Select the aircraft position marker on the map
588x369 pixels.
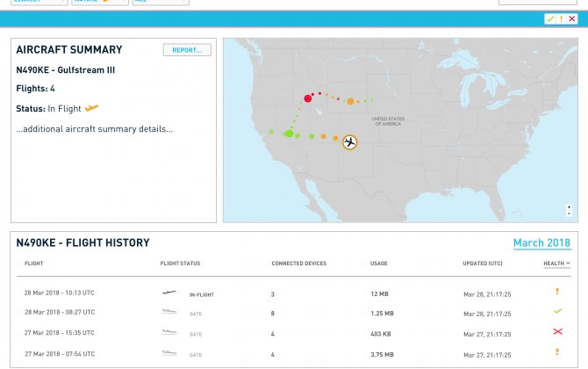point(350,142)
